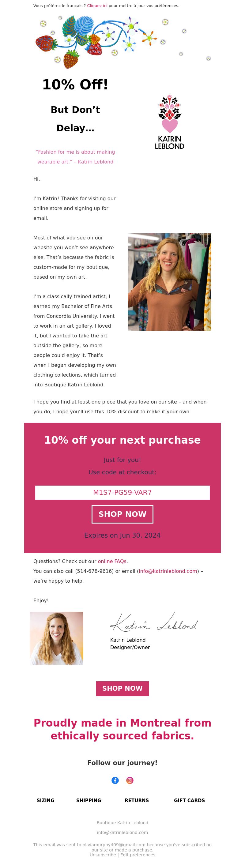Click solid pink SHOP NOW button below signature

pyautogui.click(x=122, y=688)
